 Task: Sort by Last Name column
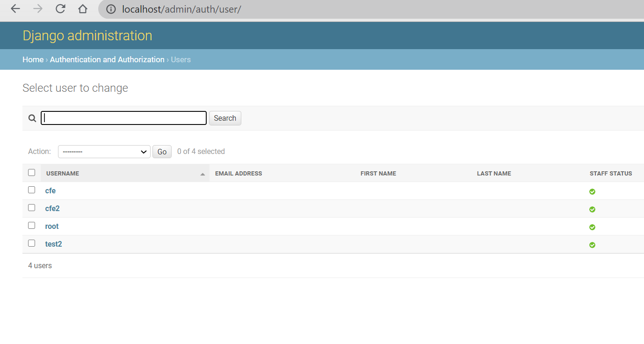point(494,174)
